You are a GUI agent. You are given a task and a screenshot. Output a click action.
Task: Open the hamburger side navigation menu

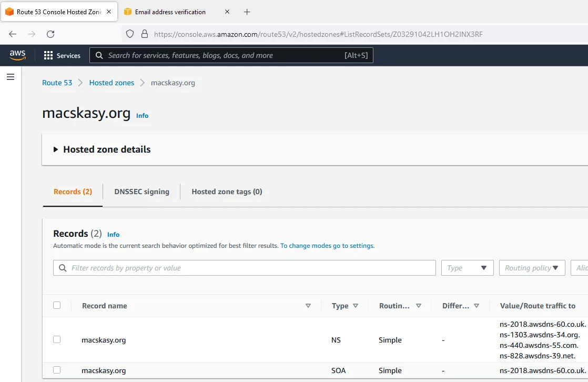11,77
